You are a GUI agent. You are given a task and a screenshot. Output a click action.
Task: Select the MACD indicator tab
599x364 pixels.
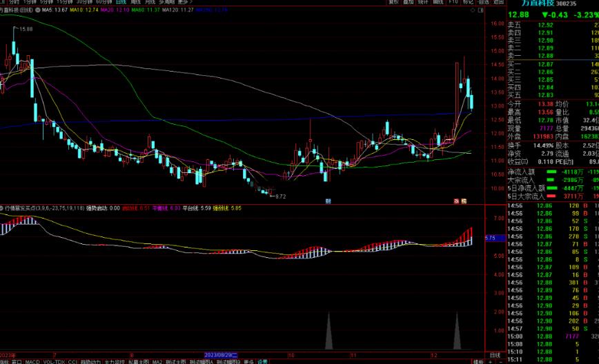[32, 362]
